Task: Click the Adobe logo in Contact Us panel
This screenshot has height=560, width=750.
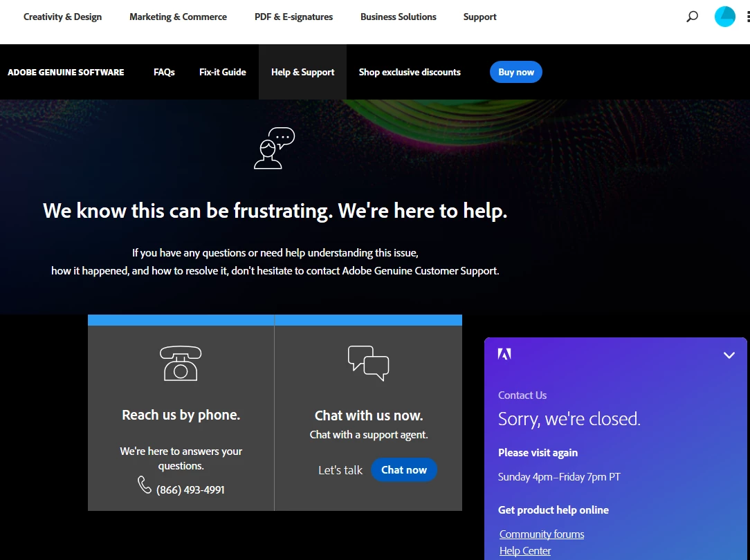Action: pyautogui.click(x=504, y=354)
